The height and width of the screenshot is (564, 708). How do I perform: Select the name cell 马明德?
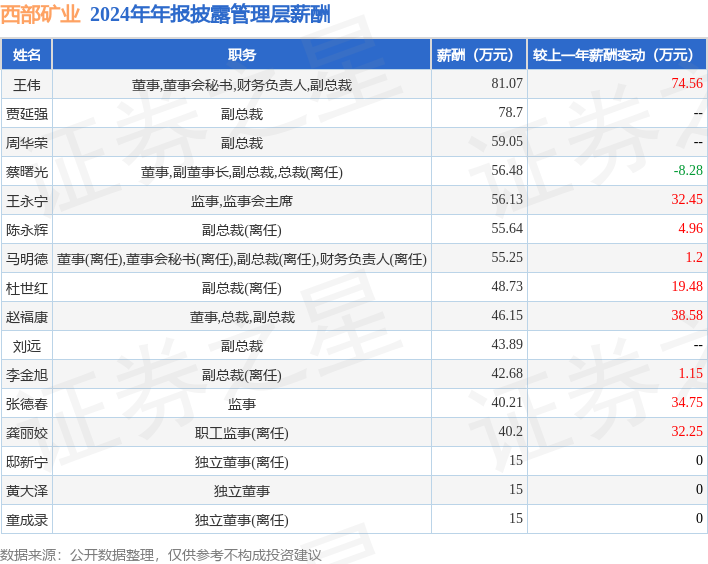click(x=27, y=259)
